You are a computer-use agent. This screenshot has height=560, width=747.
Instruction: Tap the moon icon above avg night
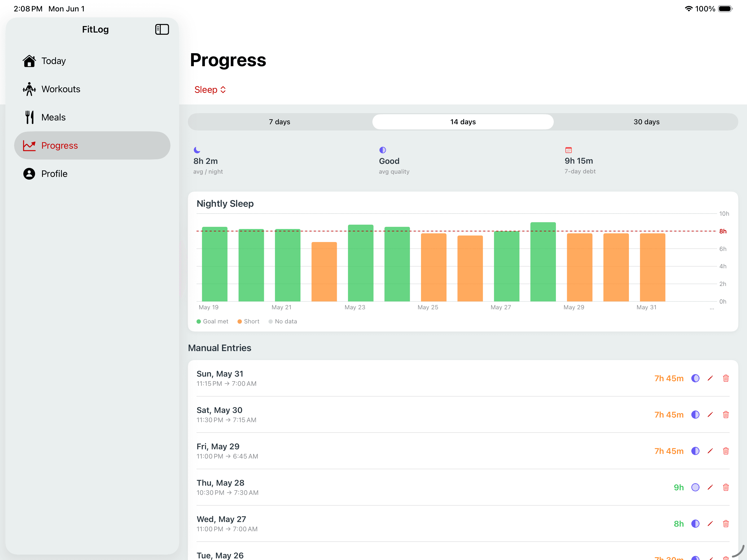click(197, 150)
